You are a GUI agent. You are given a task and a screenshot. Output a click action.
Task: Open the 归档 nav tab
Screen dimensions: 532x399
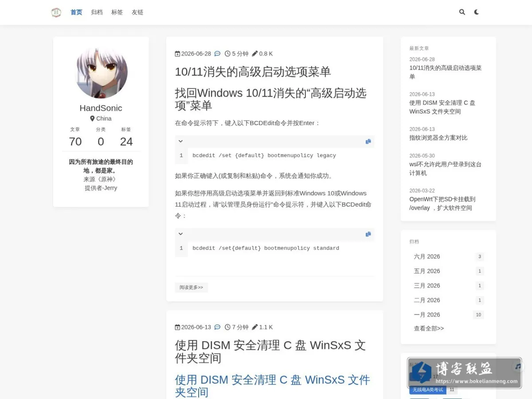click(97, 12)
